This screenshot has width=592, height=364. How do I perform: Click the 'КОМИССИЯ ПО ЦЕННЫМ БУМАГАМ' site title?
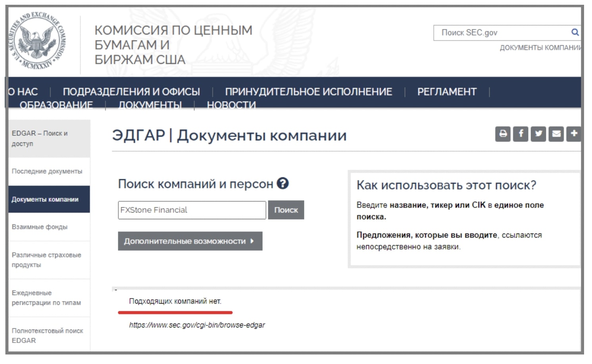[173, 45]
